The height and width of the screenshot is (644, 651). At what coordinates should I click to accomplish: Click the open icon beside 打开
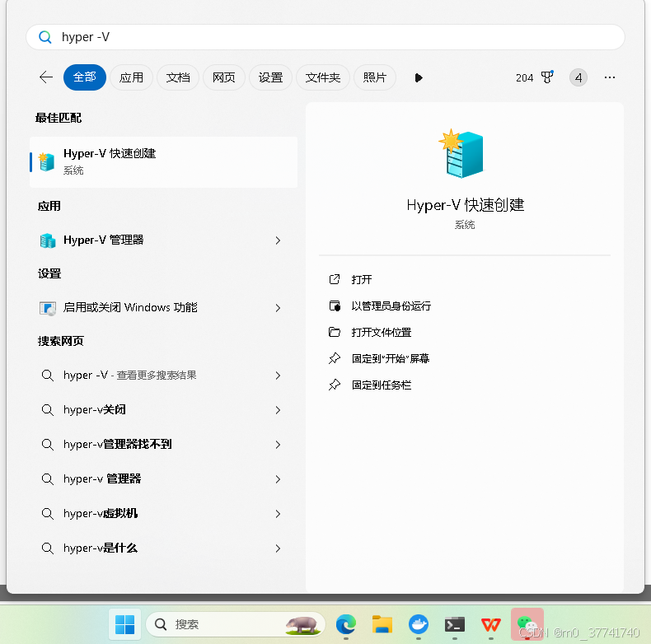pyautogui.click(x=335, y=279)
